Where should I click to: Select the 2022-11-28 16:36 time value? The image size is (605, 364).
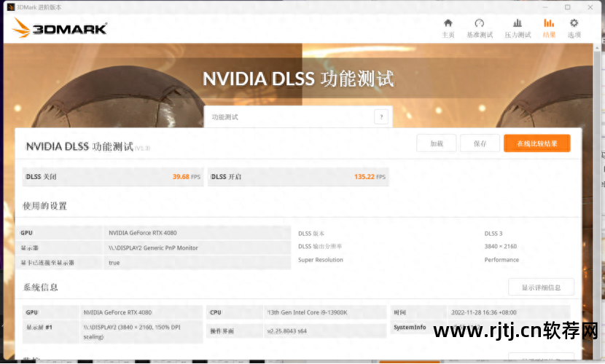pyautogui.click(x=484, y=312)
